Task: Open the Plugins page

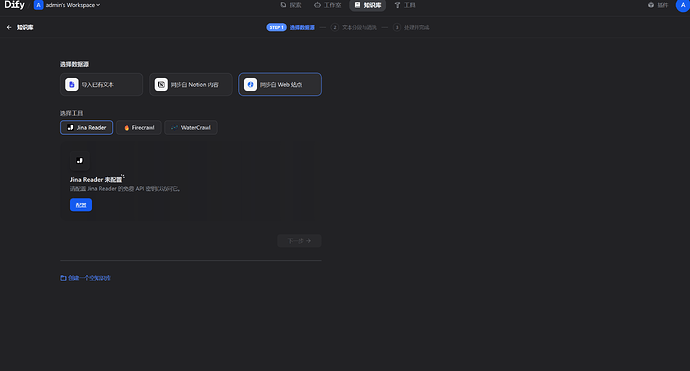Action: (x=658, y=5)
